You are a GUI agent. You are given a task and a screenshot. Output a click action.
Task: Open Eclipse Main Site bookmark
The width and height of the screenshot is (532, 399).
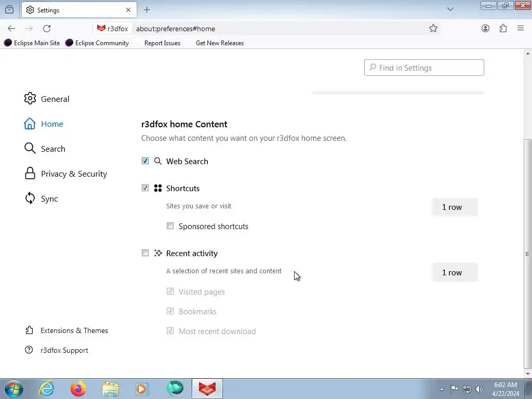pyautogui.click(x=32, y=43)
